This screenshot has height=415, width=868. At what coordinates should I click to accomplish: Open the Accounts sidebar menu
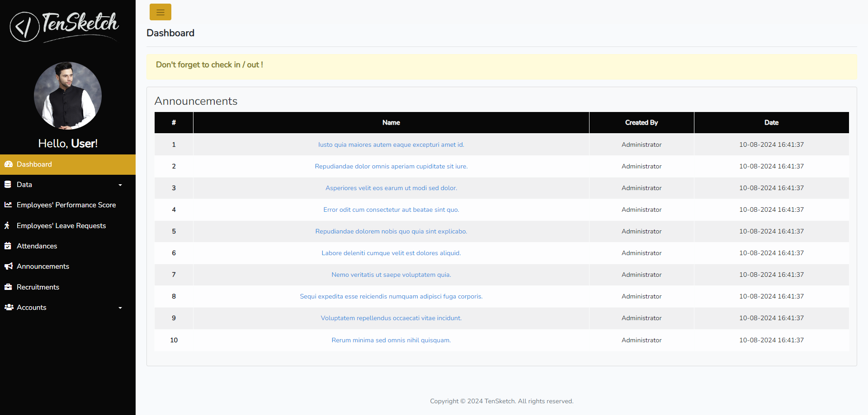(68, 308)
